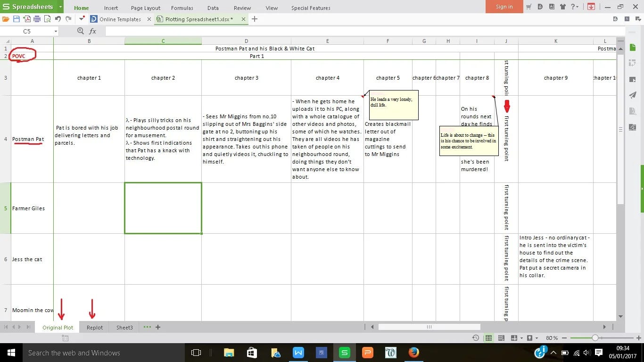Open the help question mark menu
The image size is (644, 362).
coord(574,7)
